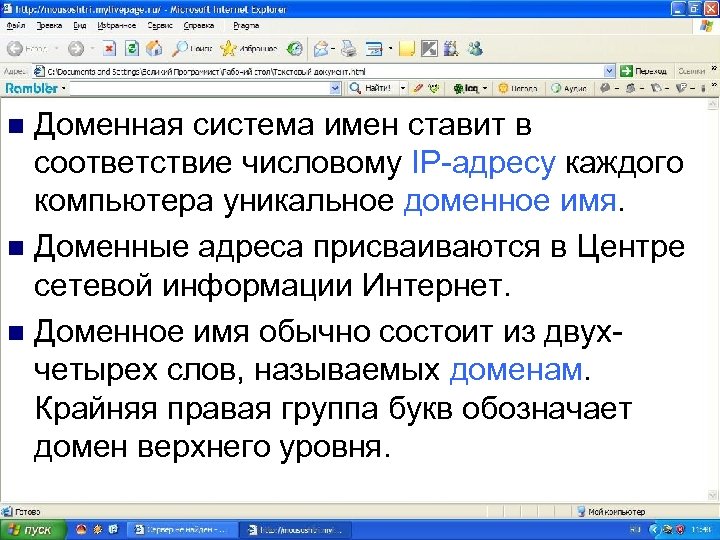720x540 pixels.
Task: Switch to Сервер не найден taskbar window
Action: click(x=180, y=530)
